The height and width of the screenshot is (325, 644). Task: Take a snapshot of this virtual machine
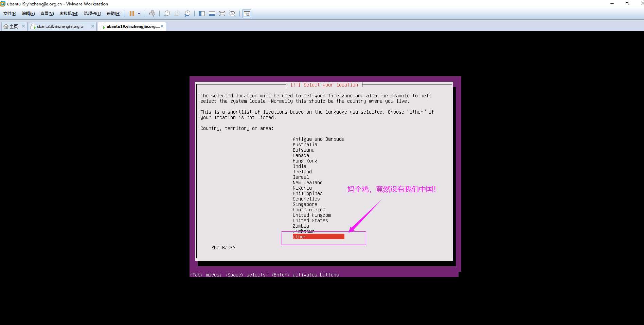[x=167, y=14]
